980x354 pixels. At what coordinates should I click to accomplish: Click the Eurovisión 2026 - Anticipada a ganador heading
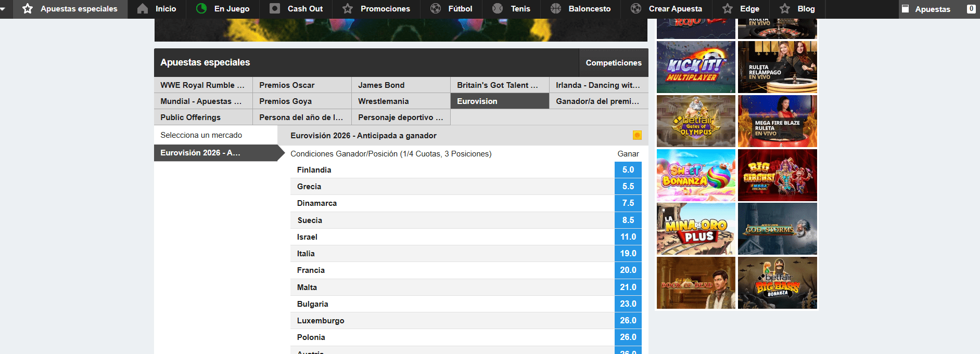click(x=363, y=136)
